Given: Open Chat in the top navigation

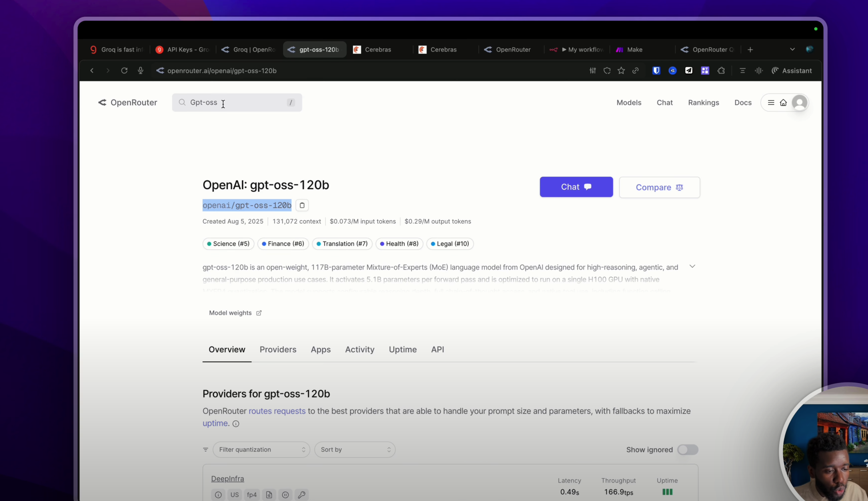Looking at the screenshot, I should [664, 103].
